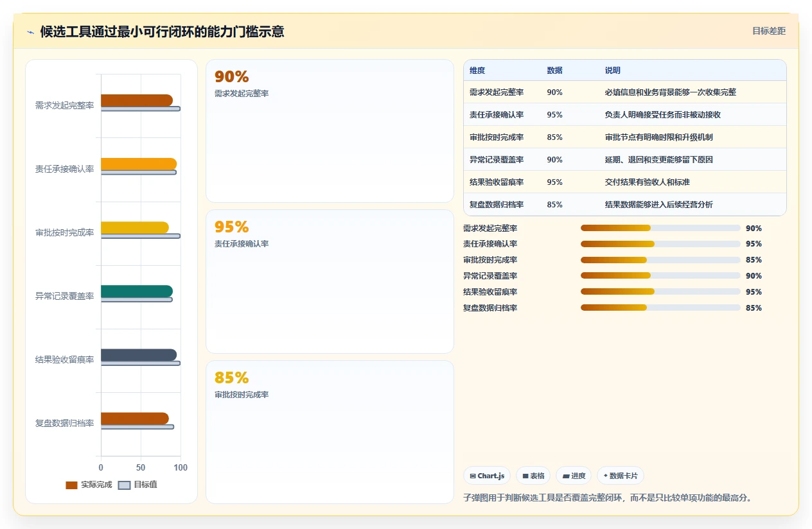Click 结果数据能够进入后续经营分析 description cell
This screenshot has width=812, height=529.
tap(658, 205)
